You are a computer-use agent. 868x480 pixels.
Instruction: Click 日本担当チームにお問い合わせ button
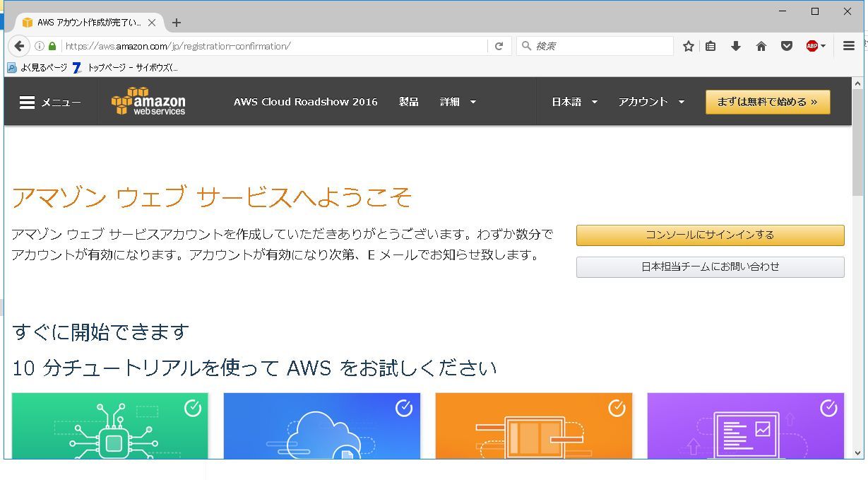(710, 267)
